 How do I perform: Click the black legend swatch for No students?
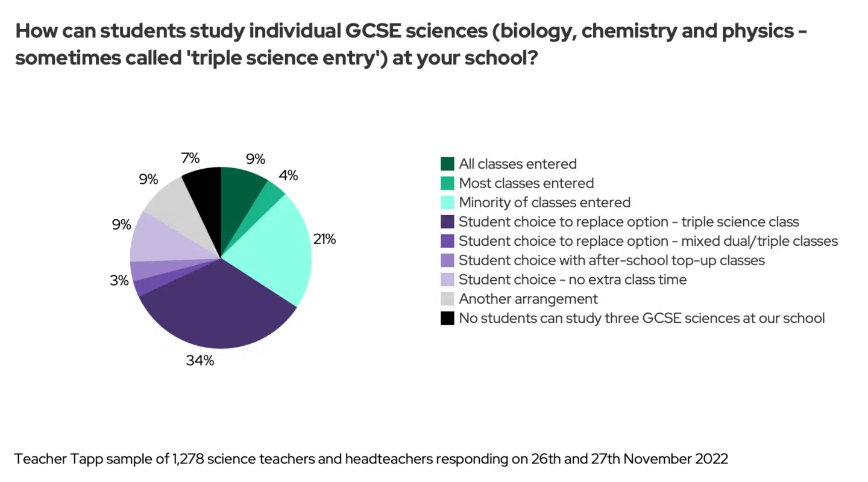(x=447, y=318)
